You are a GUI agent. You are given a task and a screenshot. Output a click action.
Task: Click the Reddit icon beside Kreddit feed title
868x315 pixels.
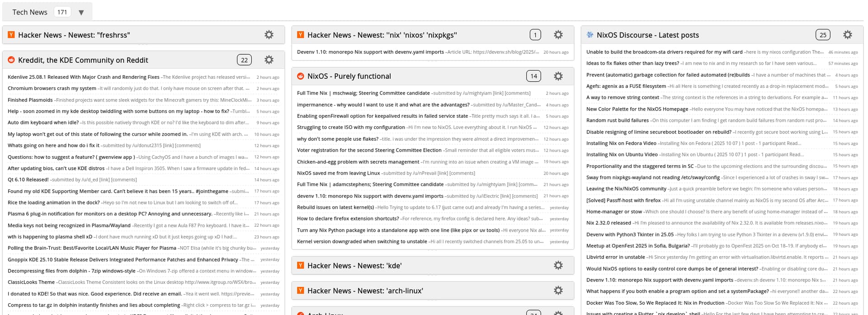(x=11, y=60)
